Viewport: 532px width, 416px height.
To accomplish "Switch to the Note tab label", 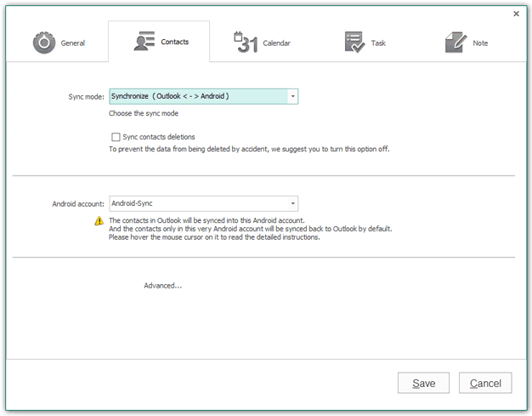I will (x=480, y=43).
